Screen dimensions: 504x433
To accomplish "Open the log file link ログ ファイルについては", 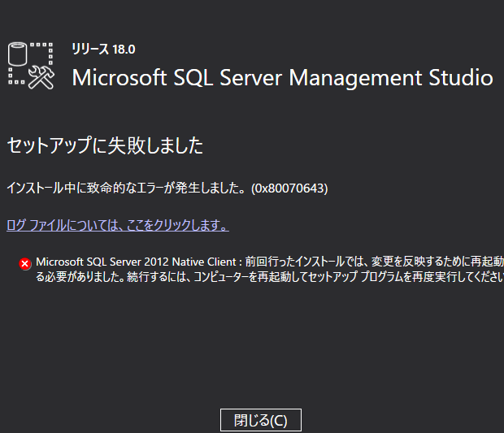I will click(118, 225).
